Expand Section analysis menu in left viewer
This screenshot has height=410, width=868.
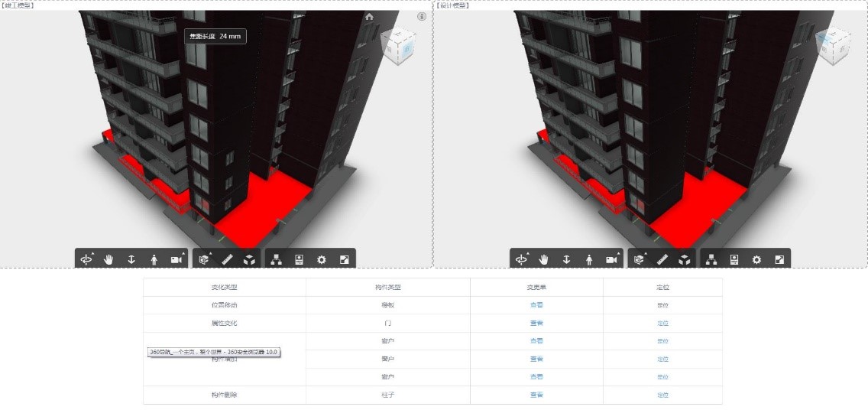(204, 259)
